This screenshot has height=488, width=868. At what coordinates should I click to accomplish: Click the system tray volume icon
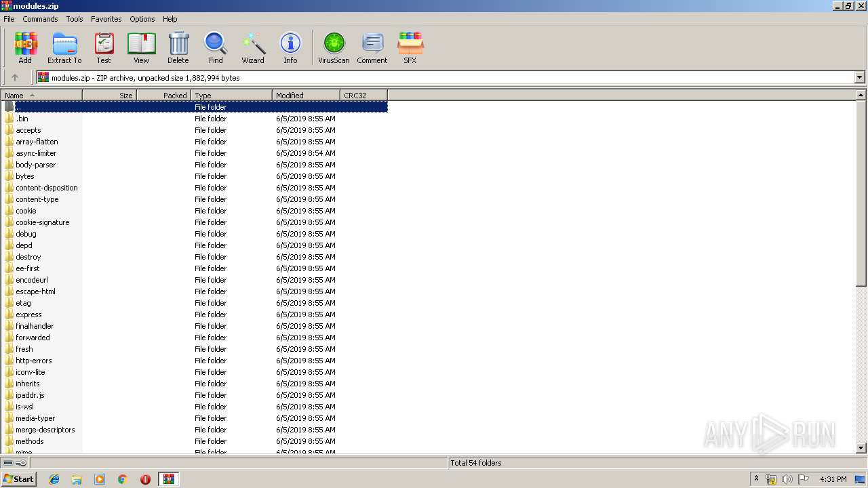(x=787, y=479)
